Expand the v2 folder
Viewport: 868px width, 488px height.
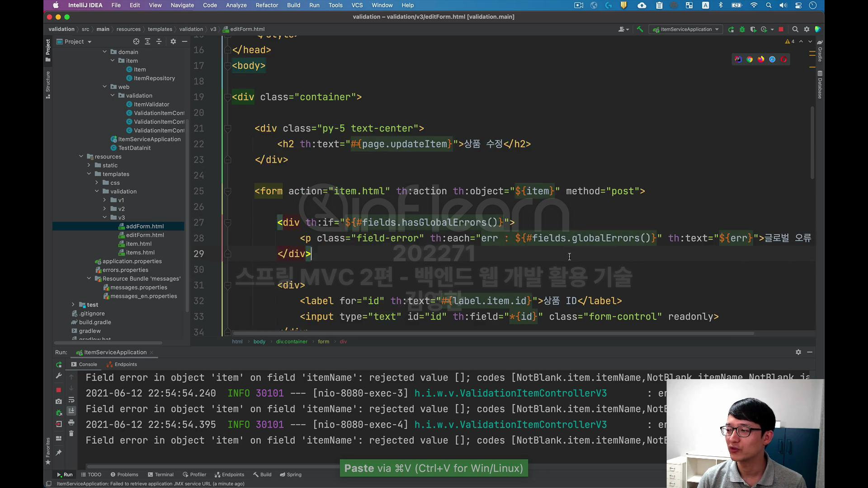(105, 209)
